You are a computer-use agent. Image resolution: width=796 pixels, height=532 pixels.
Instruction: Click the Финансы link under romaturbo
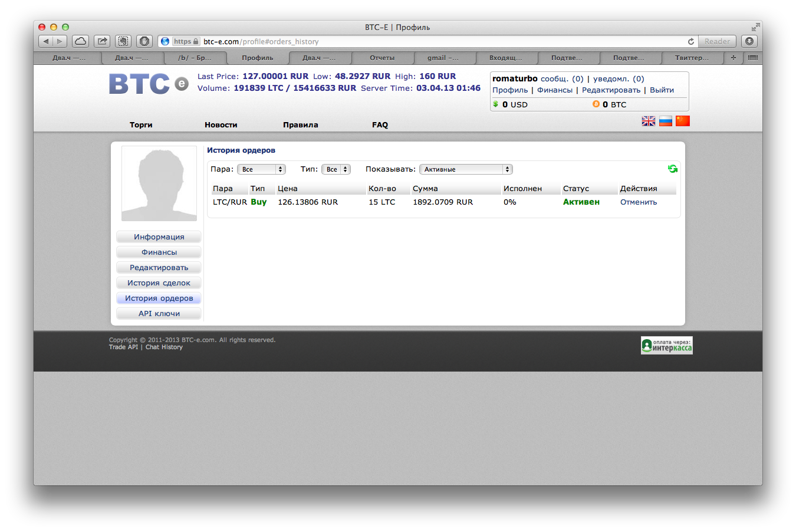point(555,90)
